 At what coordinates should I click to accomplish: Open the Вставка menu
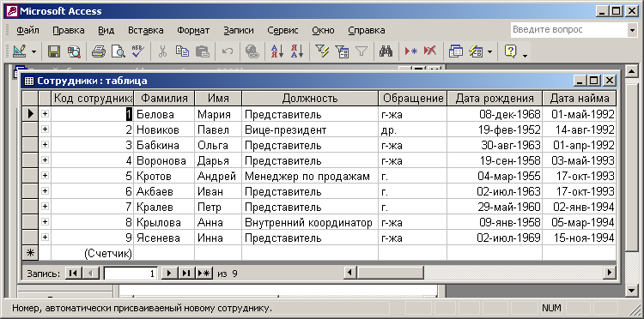tap(146, 30)
